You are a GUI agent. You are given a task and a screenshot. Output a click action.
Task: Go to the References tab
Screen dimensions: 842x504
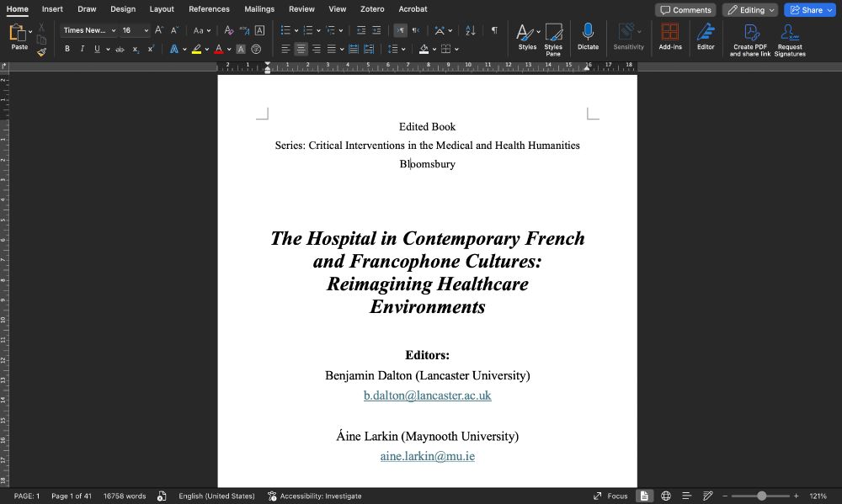(x=209, y=9)
